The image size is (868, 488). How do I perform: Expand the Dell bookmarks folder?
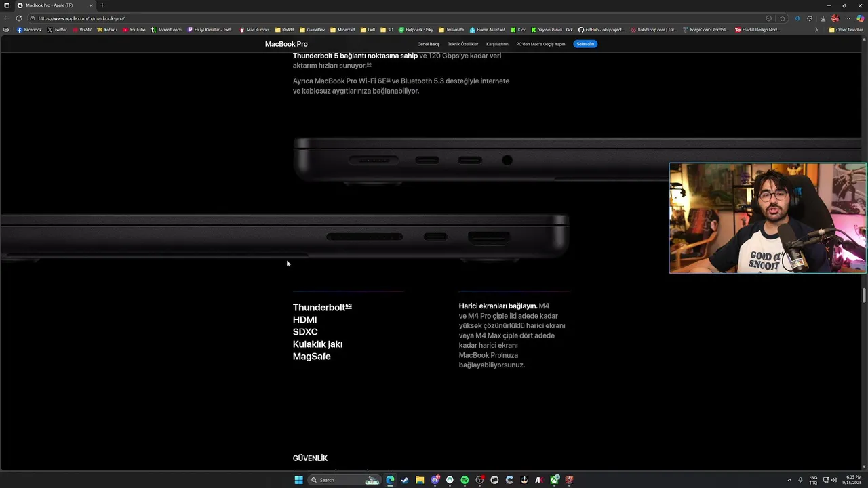tap(368, 30)
